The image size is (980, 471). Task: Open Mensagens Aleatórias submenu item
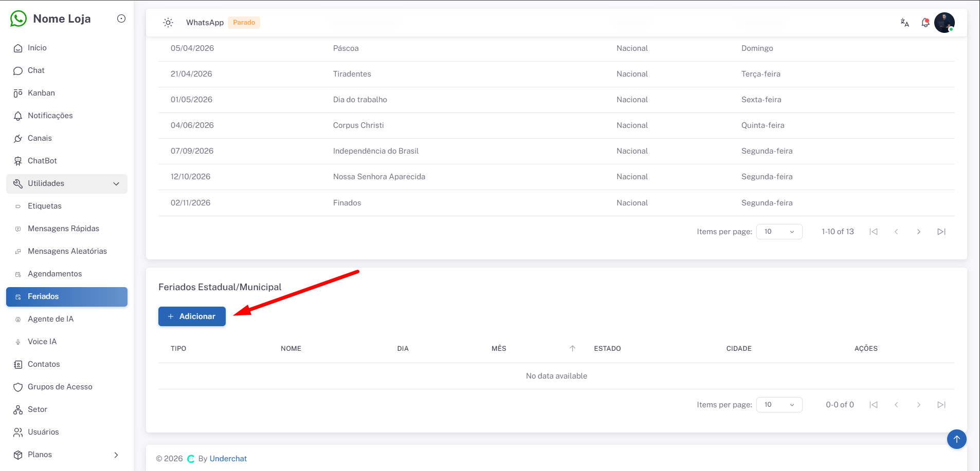pyautogui.click(x=67, y=251)
